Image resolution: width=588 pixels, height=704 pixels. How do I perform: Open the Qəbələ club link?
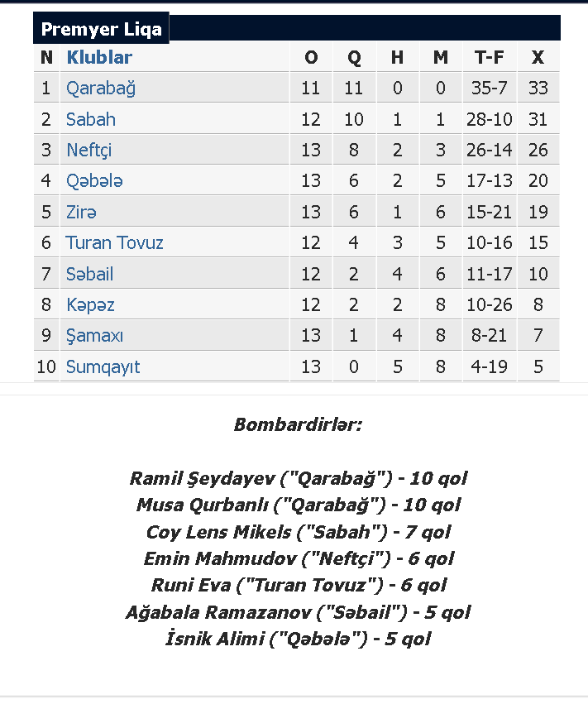[x=94, y=181]
